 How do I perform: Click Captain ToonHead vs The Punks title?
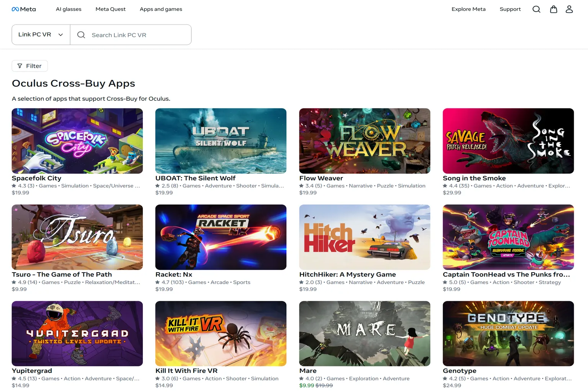click(x=506, y=274)
